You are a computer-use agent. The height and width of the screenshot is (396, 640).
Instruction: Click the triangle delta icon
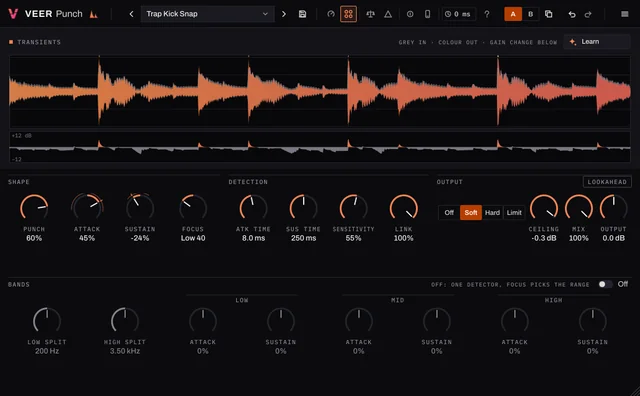tap(388, 14)
